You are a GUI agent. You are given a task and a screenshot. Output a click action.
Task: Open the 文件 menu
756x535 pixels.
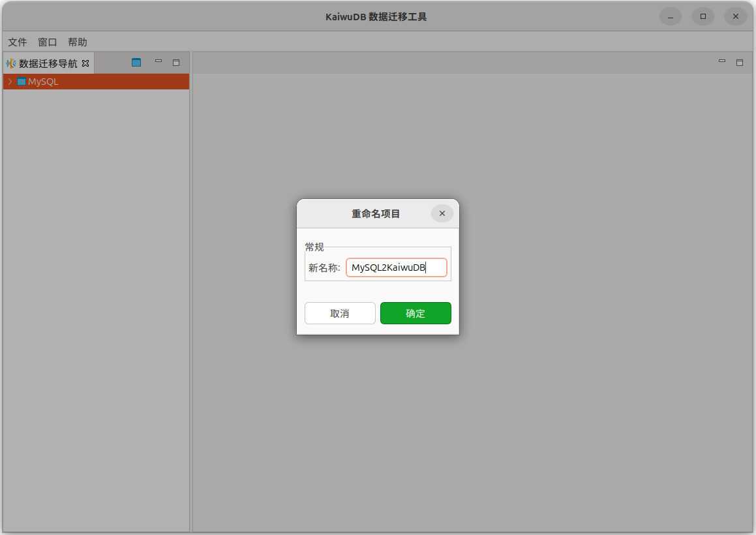[x=18, y=42]
